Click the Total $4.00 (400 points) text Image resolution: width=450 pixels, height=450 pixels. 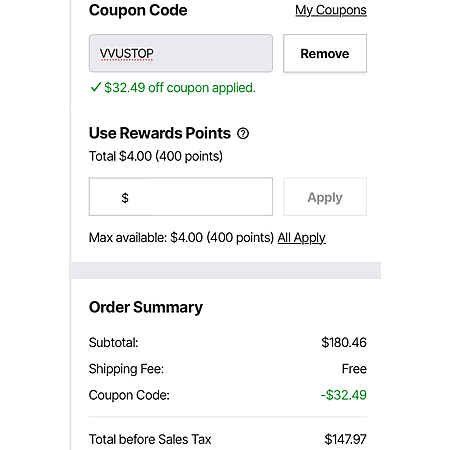(x=156, y=156)
